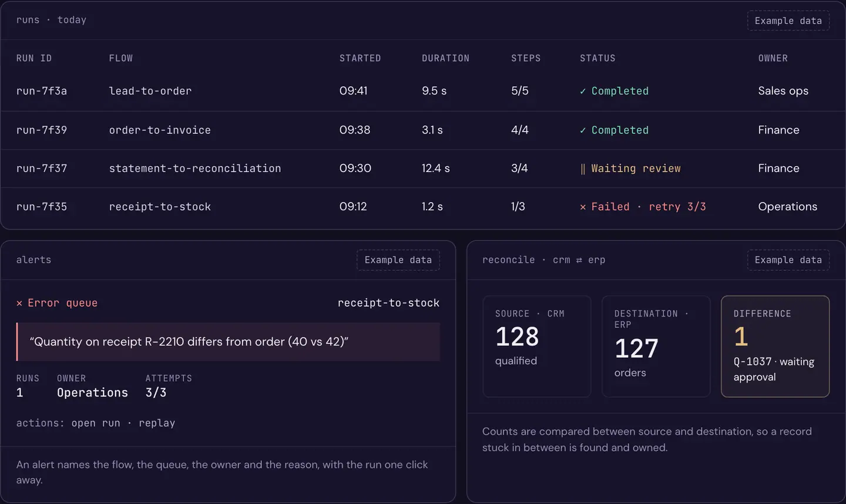The image size is (846, 504).
Task: Click duration 9.5 s
Action: [434, 91]
